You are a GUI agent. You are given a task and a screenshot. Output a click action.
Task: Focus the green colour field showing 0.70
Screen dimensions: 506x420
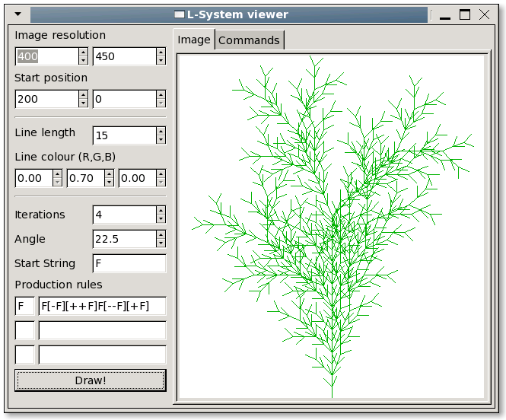pos(86,178)
